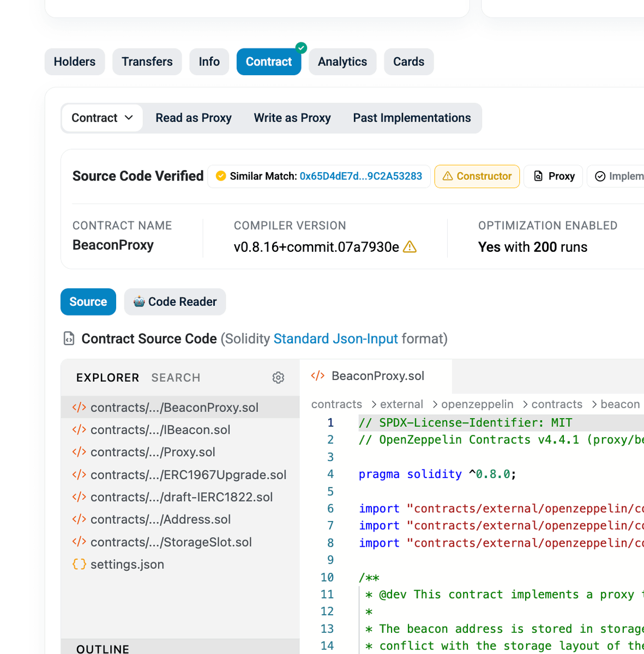Screen dimensions: 644x654
Task: Open contracts/.../draft-IERC1822.sol file
Action: coord(180,497)
